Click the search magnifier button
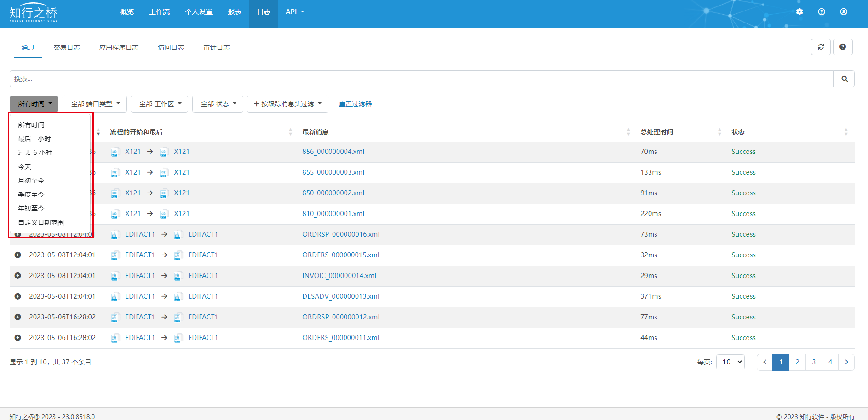868x420 pixels. [x=844, y=79]
